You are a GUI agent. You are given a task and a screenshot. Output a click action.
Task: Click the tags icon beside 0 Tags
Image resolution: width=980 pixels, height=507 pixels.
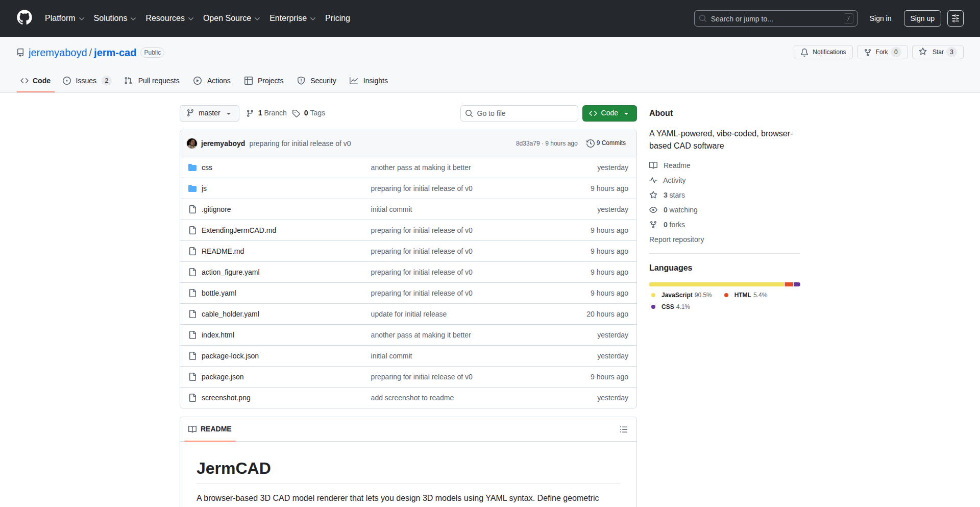(x=296, y=113)
